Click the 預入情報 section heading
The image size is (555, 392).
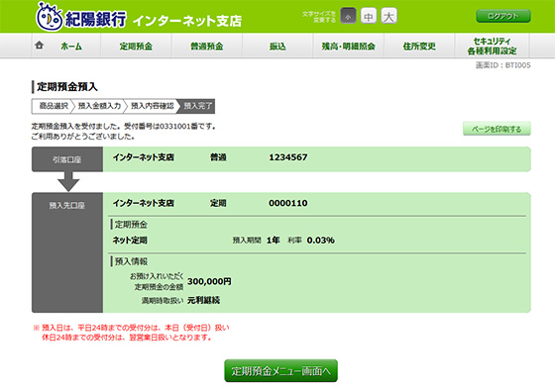[131, 261]
